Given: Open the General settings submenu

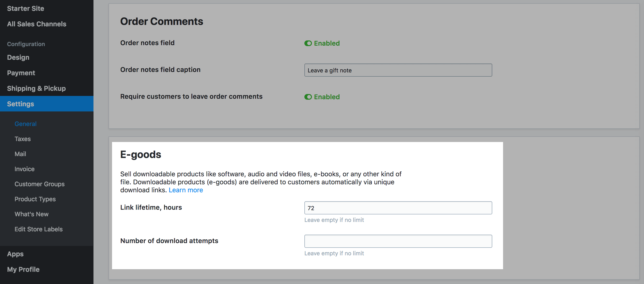Looking at the screenshot, I should [26, 124].
